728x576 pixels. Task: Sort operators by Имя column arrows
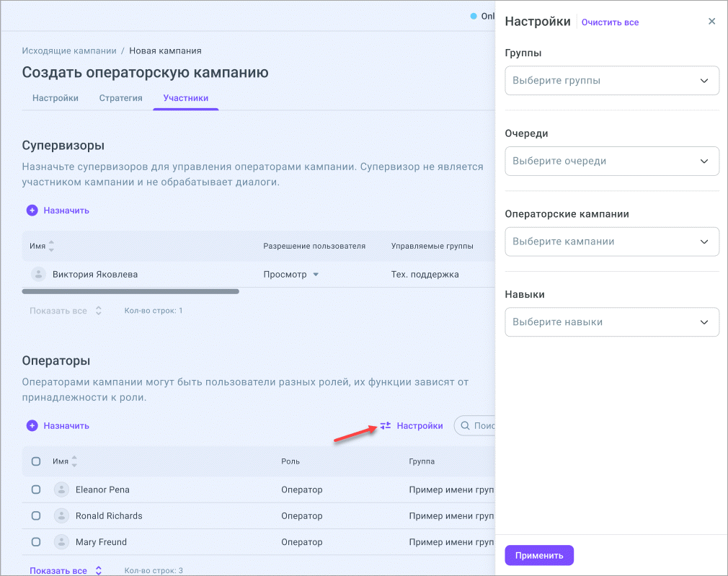point(74,461)
